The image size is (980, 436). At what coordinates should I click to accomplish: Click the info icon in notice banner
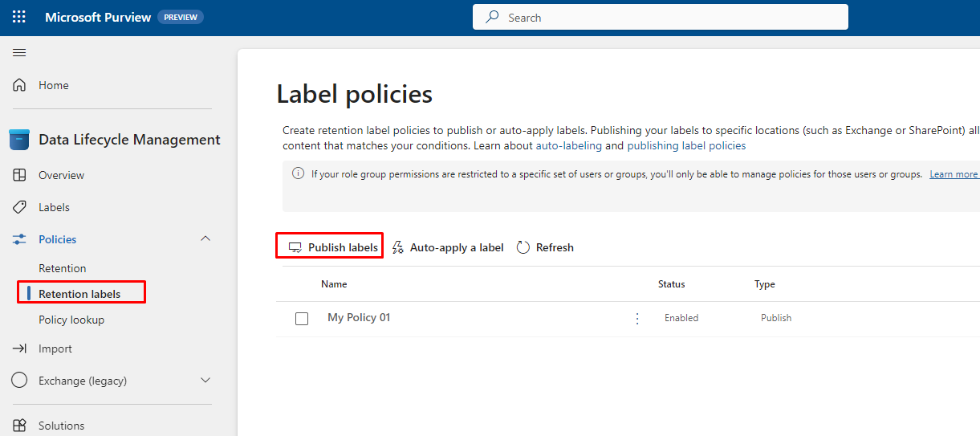[x=298, y=173]
